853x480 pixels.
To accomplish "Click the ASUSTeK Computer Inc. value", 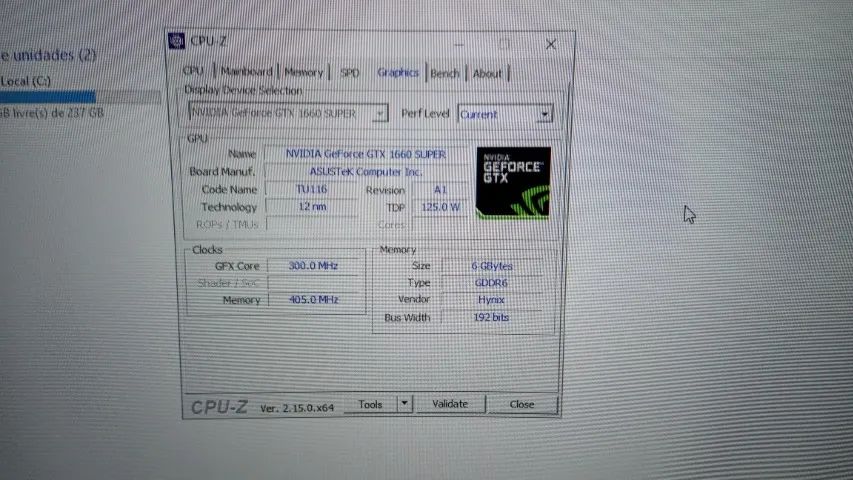I will point(366,171).
